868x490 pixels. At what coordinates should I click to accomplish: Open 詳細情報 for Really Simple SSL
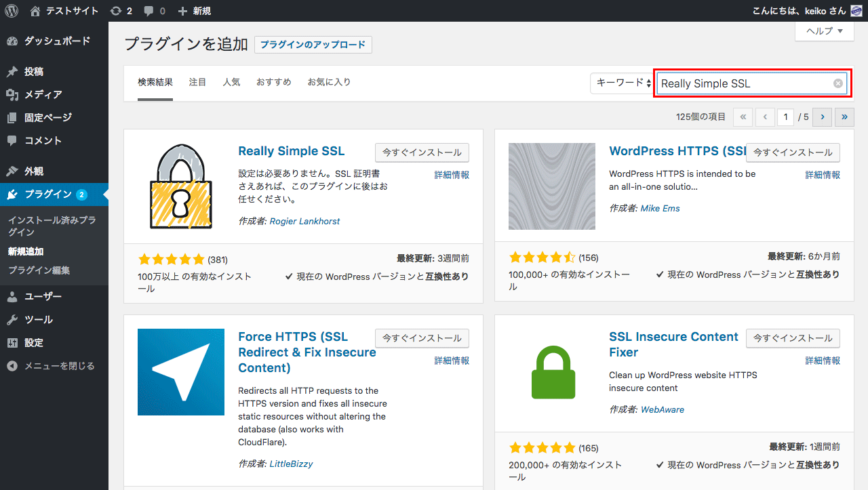[x=452, y=175]
